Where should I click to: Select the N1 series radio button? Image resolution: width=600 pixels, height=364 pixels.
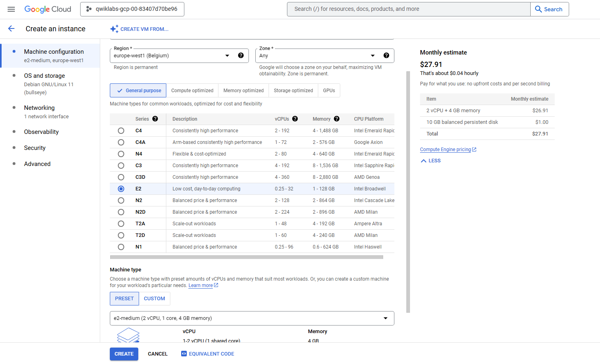121,247
